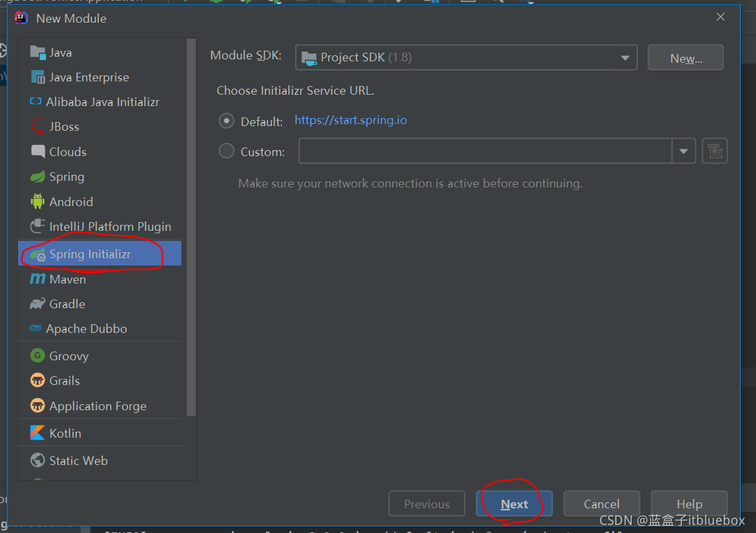Viewport: 756px width, 533px height.
Task: Click the custom URL import icon button
Action: pos(715,151)
